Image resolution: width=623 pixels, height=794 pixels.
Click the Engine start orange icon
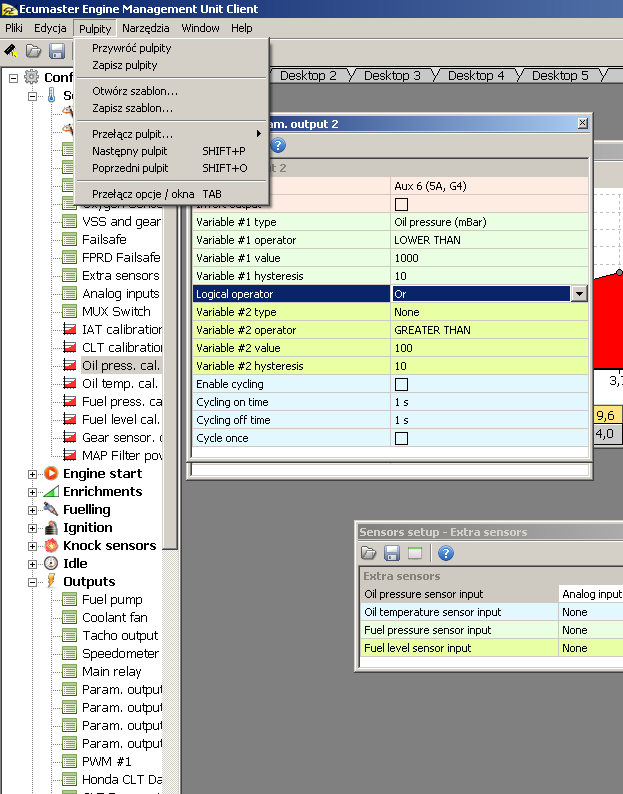(52, 474)
